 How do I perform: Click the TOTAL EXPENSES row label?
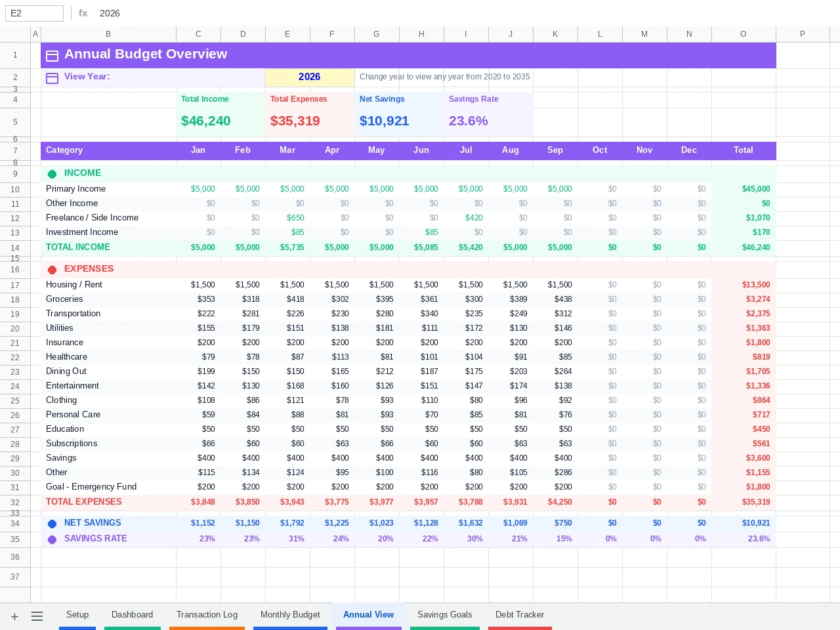84,502
